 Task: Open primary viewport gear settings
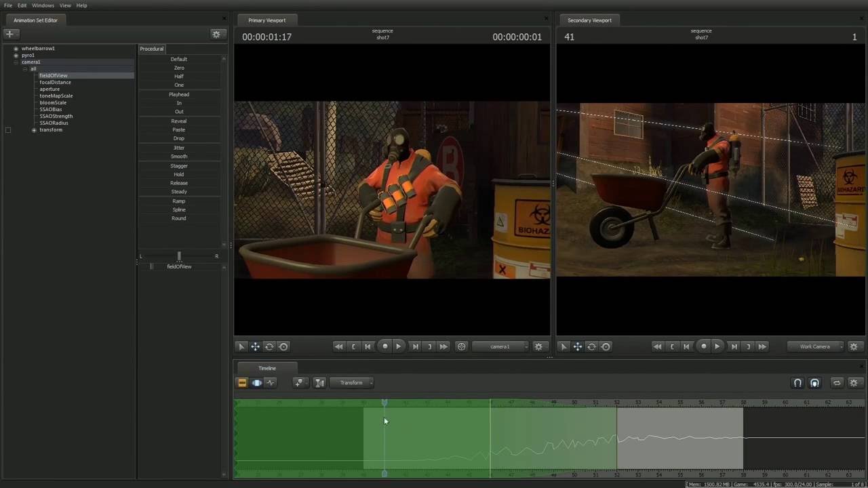click(x=538, y=346)
